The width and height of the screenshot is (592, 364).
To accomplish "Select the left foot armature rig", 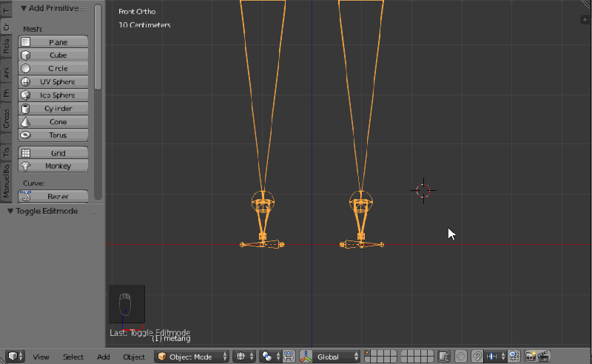I will [263, 219].
